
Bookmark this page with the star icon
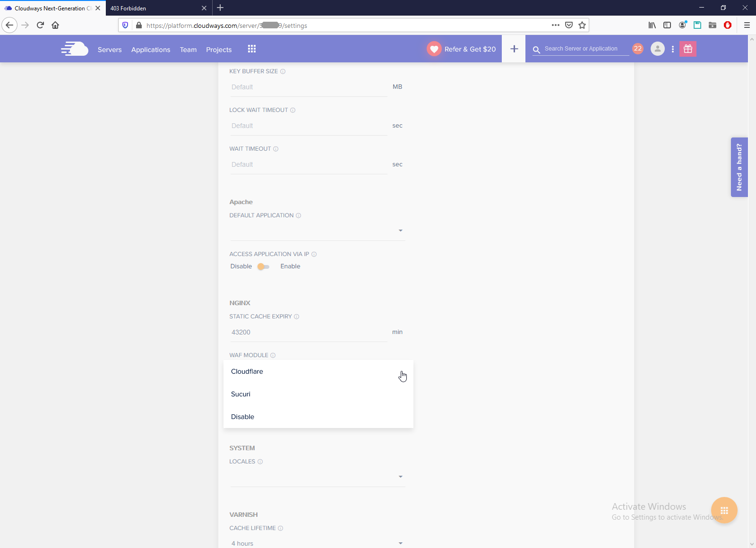(x=582, y=25)
